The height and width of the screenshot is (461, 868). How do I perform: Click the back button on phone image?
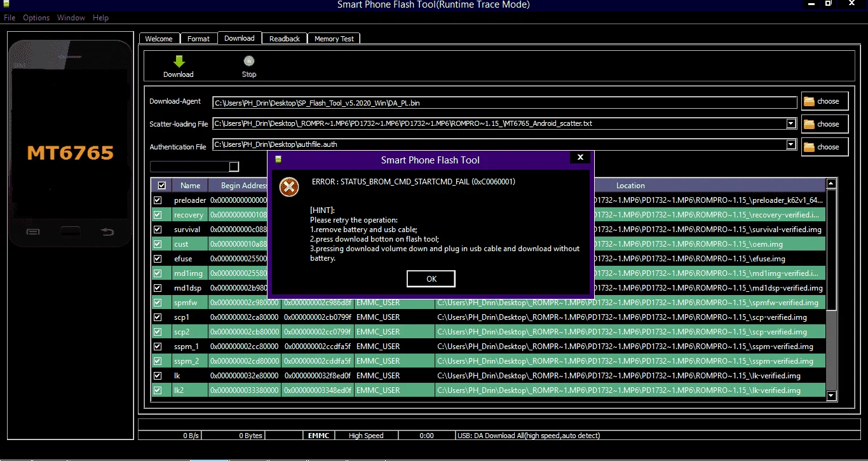click(x=107, y=231)
